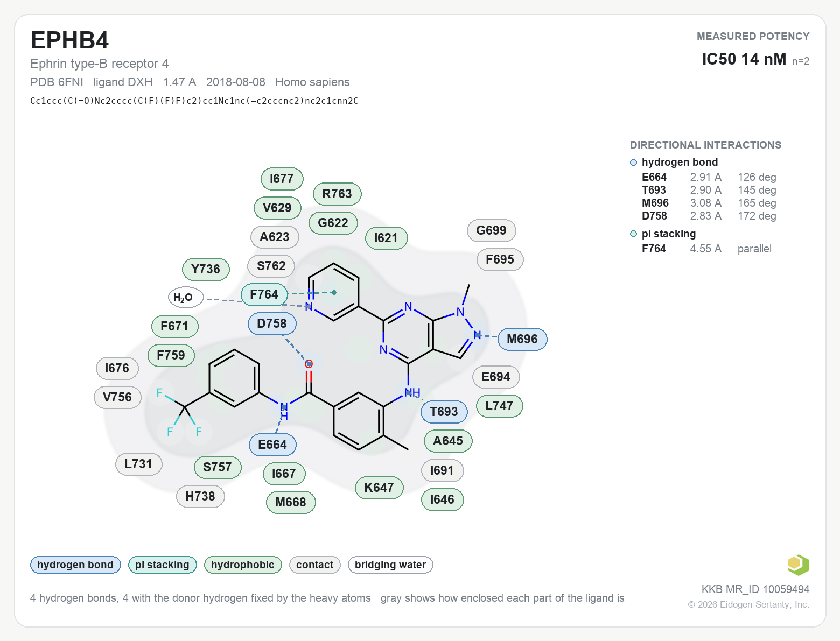Click the PDB 6FNI identifier
Screen dimensions: 840x641
(57, 82)
